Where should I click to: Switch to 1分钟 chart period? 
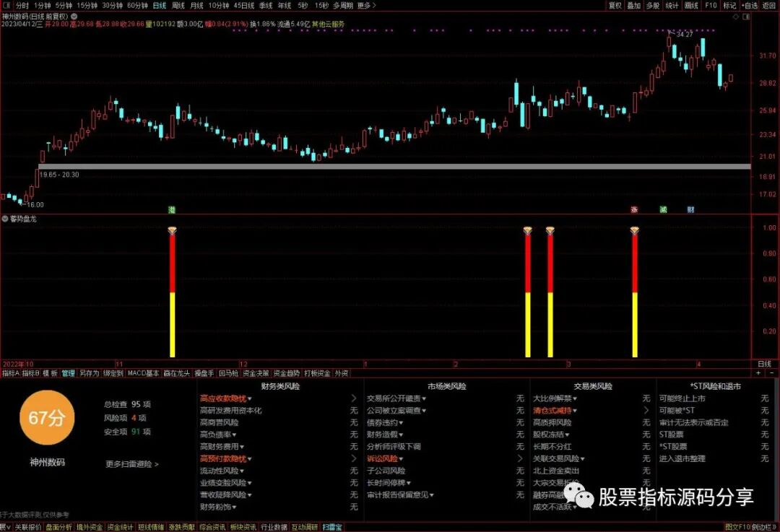tap(42, 6)
